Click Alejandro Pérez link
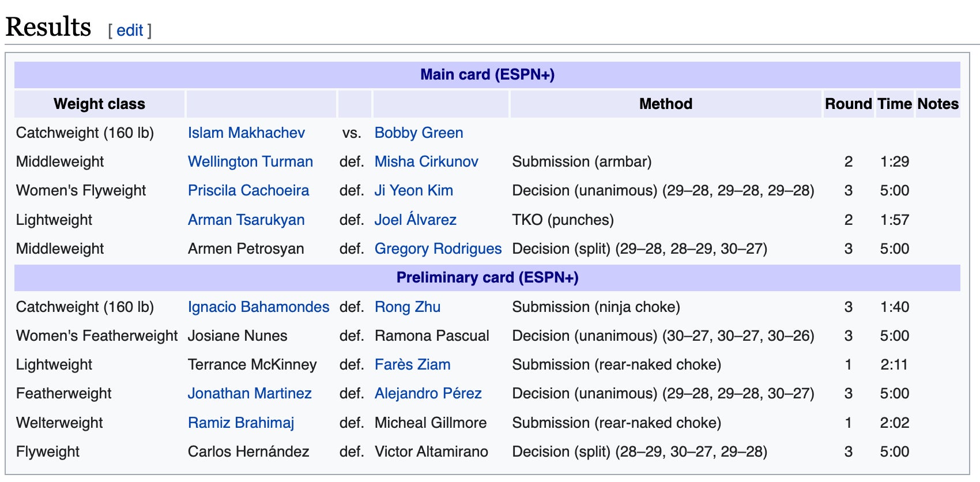Image resolution: width=980 pixels, height=482 pixels. (428, 393)
